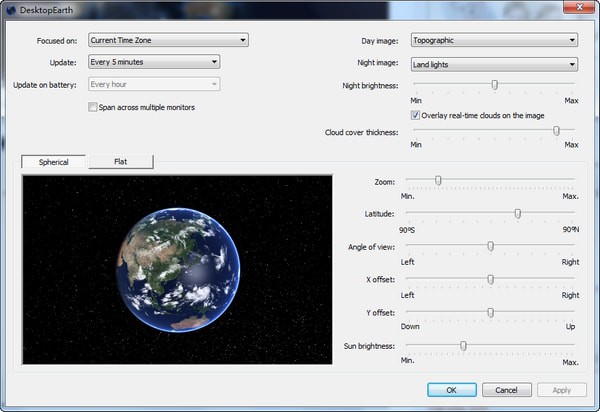The width and height of the screenshot is (600, 412).
Task: Click the X offset slider thumb
Action: point(490,280)
